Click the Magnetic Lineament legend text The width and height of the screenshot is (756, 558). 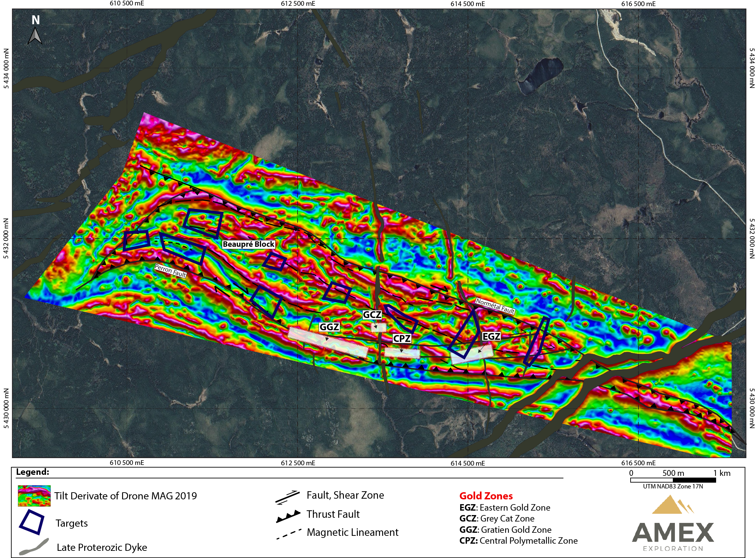(352, 532)
